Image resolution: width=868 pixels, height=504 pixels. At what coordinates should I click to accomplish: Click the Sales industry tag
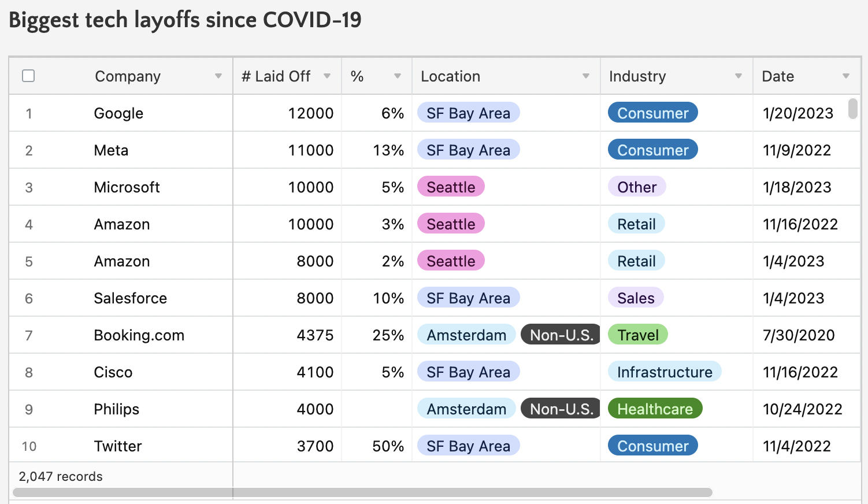point(636,298)
